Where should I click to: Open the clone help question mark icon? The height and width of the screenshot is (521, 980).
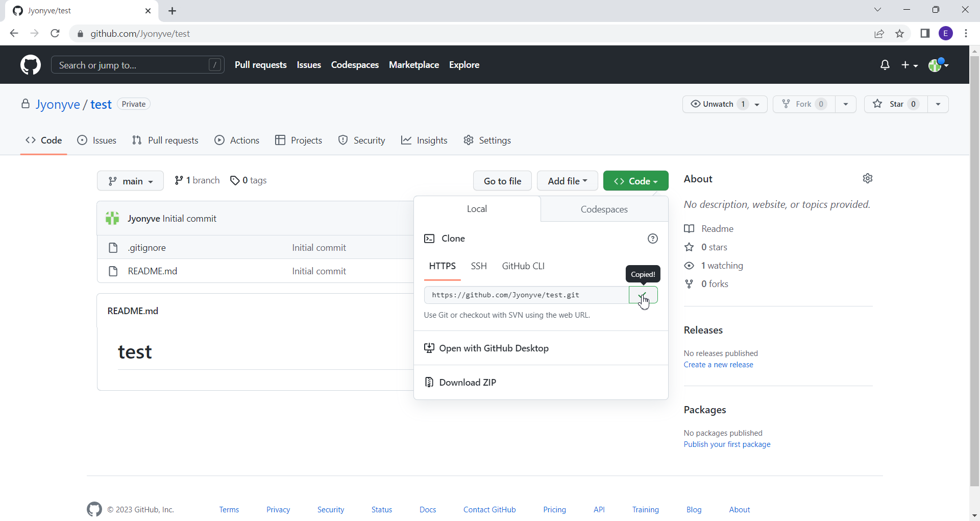tap(653, 239)
